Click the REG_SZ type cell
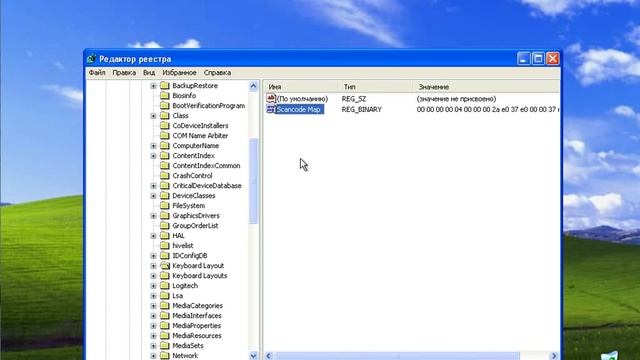Screen dimensions: 640x360 pyautogui.click(x=354, y=99)
